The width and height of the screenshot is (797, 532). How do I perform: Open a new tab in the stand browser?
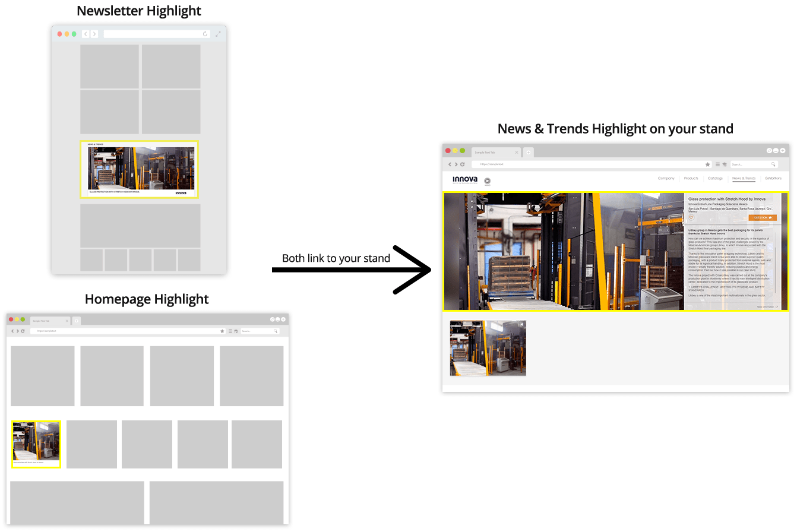[528, 153]
